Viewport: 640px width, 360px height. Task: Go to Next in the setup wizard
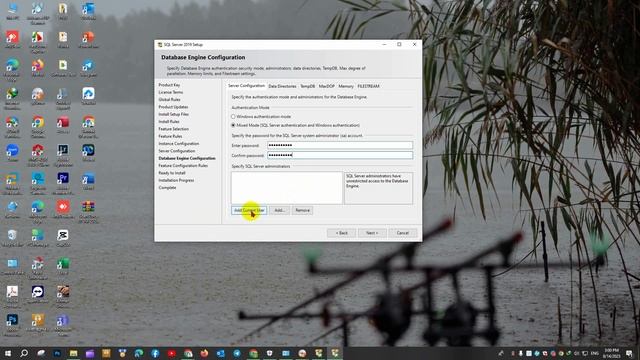(372, 233)
